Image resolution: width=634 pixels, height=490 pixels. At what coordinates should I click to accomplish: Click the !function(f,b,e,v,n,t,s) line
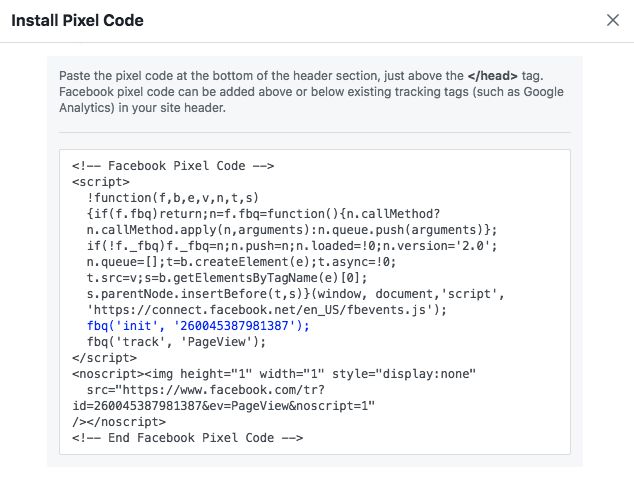click(x=172, y=198)
